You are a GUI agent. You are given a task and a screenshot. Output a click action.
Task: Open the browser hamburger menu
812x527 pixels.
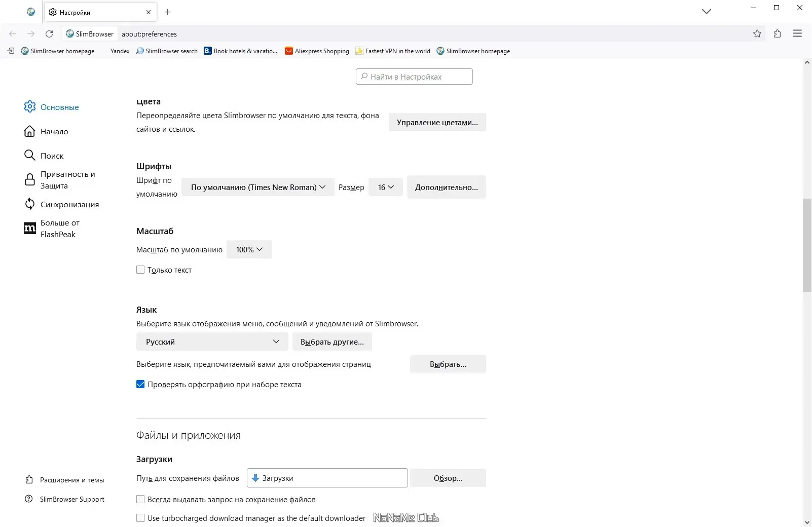[798, 33]
